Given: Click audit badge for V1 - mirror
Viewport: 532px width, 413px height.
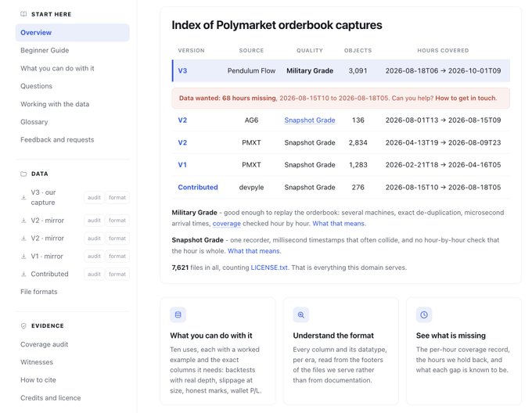Looking at the screenshot, I should click(94, 256).
